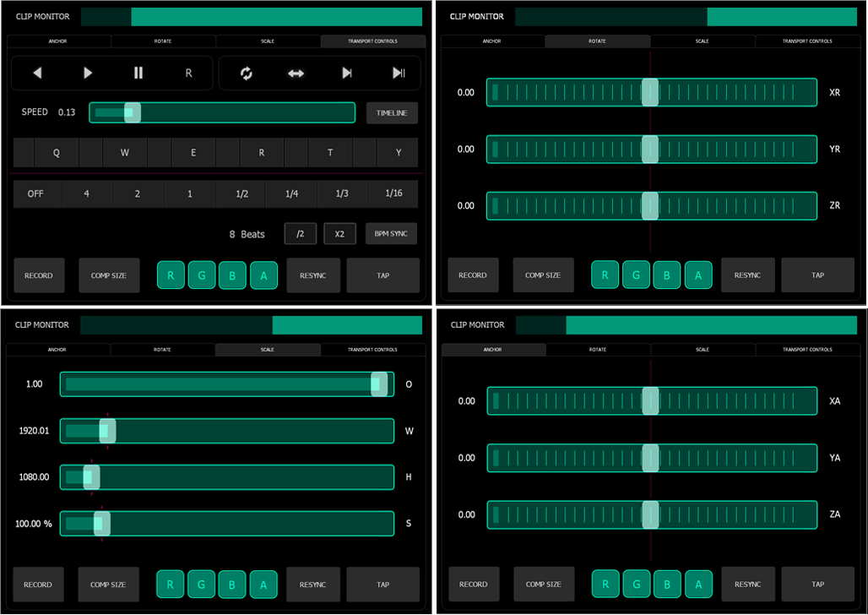Click the play-once-and-hold icon

(x=399, y=73)
